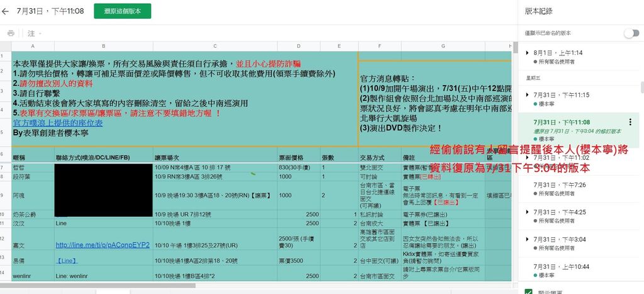Select the version dated 7月31日 下午3:04
This screenshot has width=644, height=294.
(x=579, y=244)
